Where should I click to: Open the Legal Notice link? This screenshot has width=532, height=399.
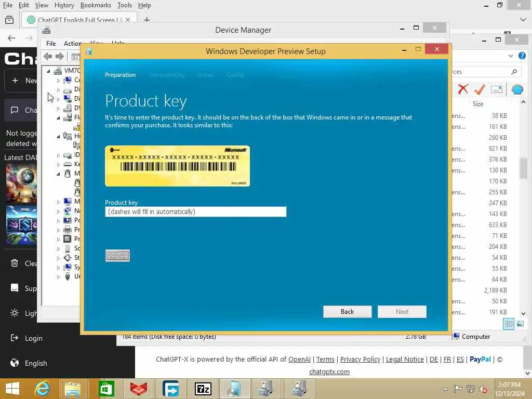coord(405,360)
